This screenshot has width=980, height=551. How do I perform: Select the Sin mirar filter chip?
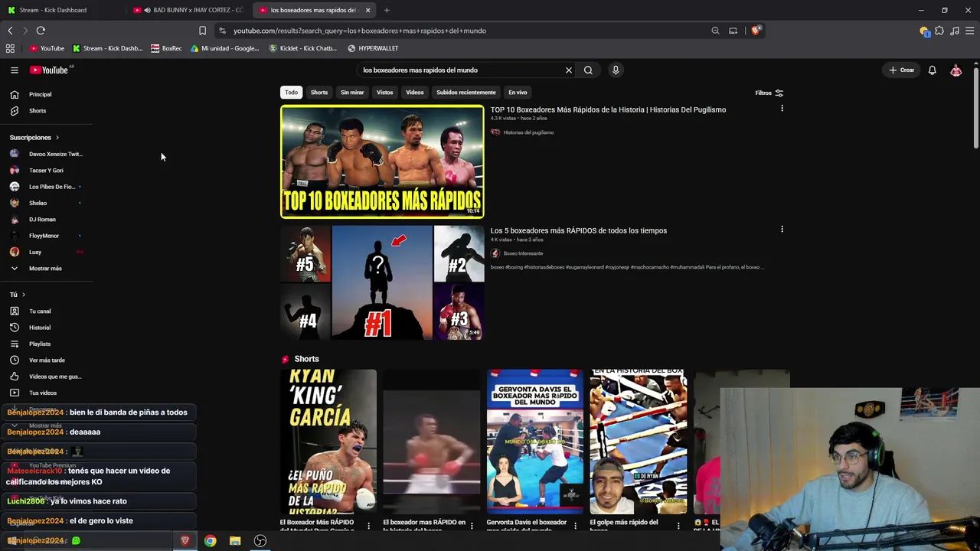(352, 93)
